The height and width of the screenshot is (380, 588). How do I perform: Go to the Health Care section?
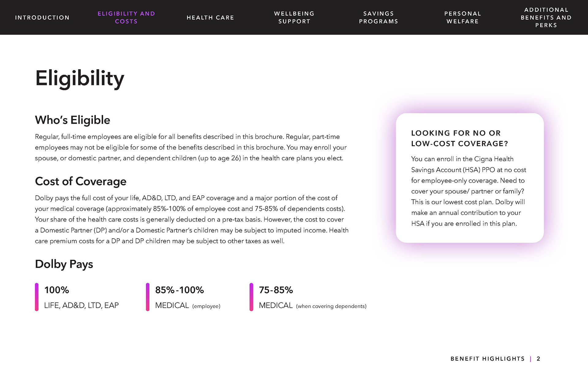pos(210,17)
